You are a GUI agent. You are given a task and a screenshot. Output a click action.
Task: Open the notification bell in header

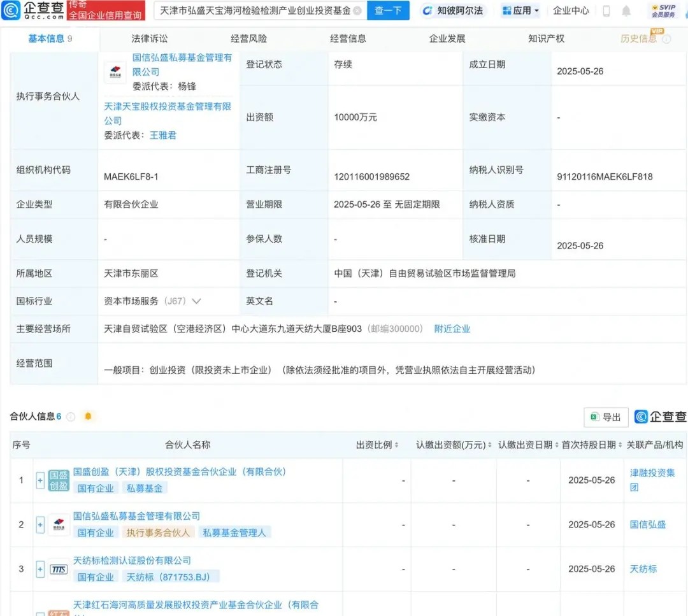pos(626,11)
